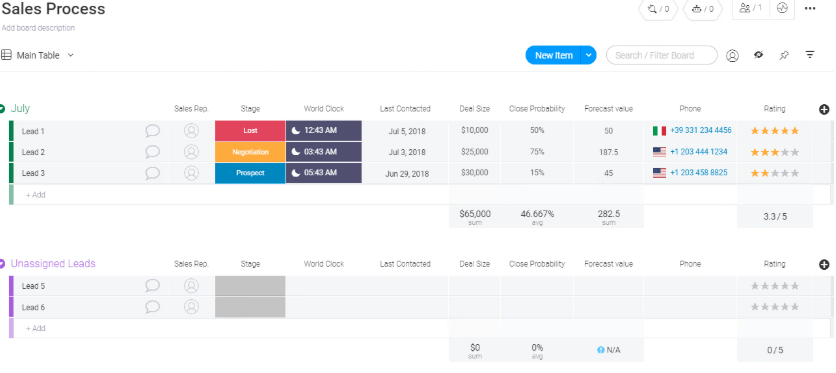This screenshot has width=836, height=373.
Task: Assign a sales rep to Lead 2
Action: (191, 152)
